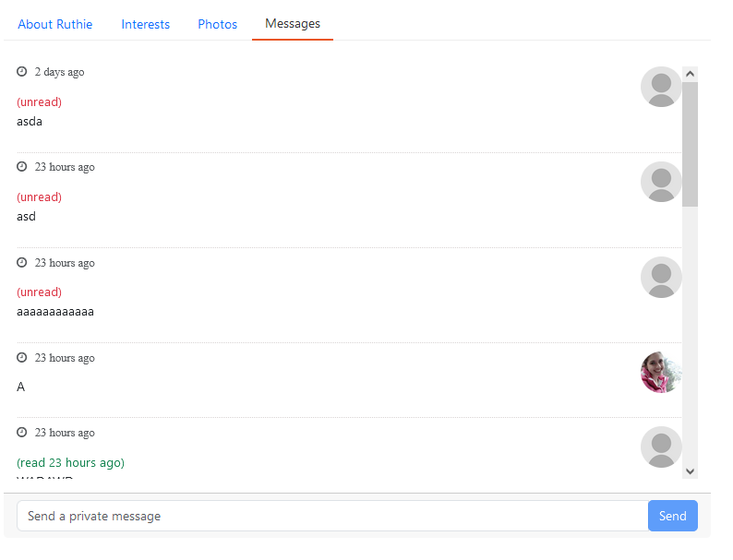The height and width of the screenshot is (560, 733).
Task: Open the Photos tab
Action: tap(217, 24)
